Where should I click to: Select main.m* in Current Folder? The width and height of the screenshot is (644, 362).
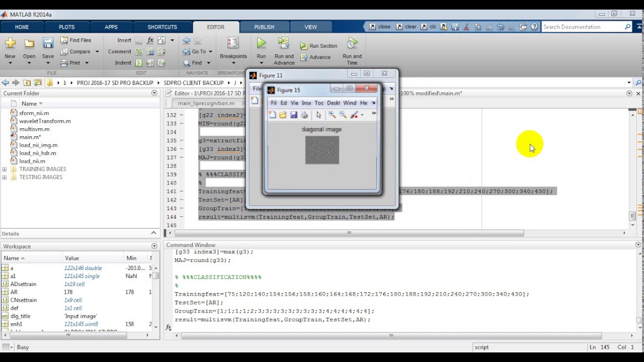30,137
